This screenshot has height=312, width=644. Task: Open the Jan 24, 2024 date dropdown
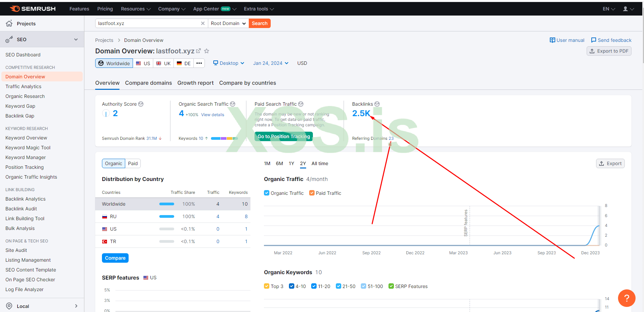[271, 63]
